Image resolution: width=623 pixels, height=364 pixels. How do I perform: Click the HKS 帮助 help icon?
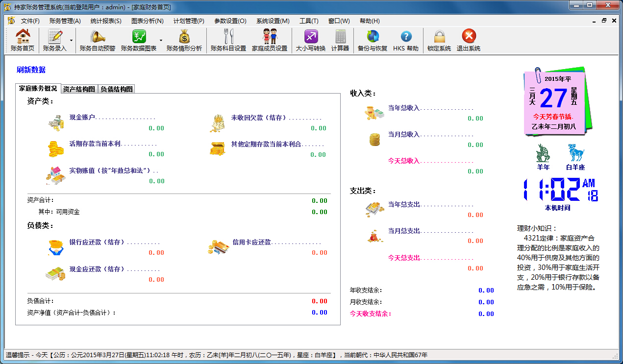(x=405, y=39)
